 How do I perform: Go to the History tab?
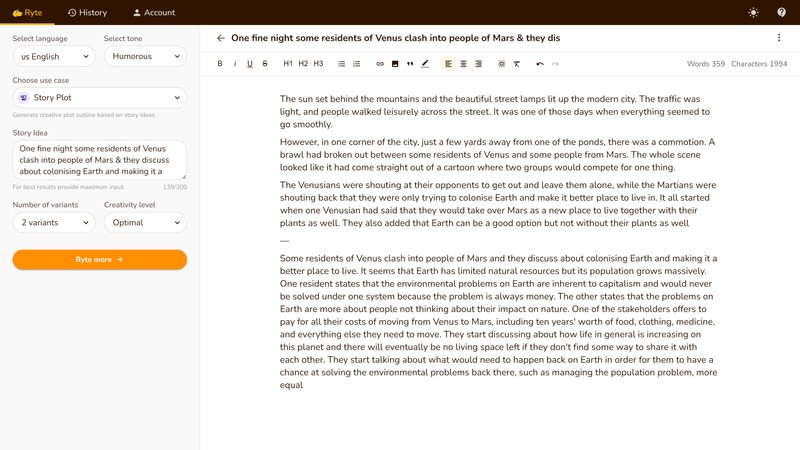(86, 13)
